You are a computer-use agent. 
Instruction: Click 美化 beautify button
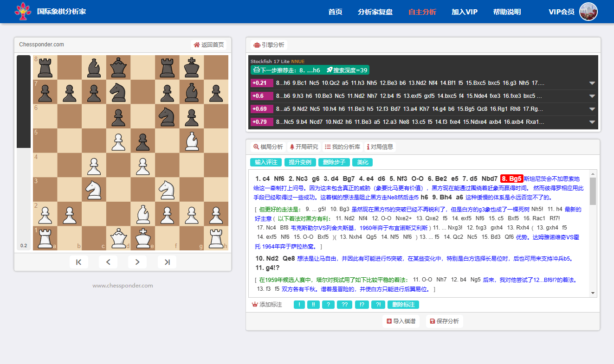[x=362, y=162]
